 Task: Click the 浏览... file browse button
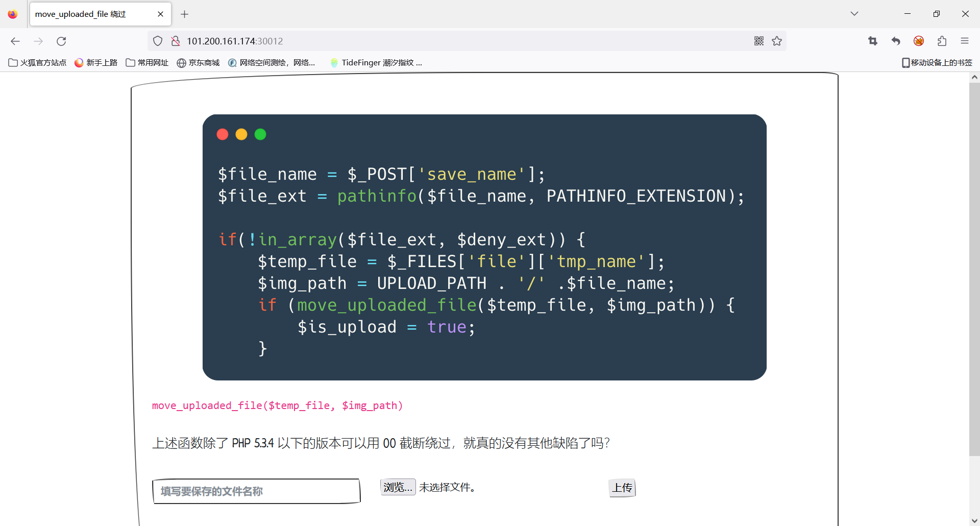click(x=398, y=487)
